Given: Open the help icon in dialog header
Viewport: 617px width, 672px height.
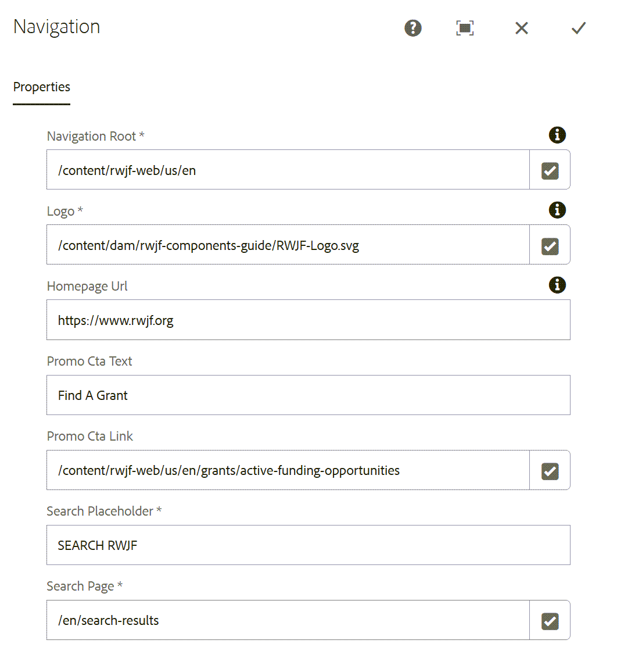Looking at the screenshot, I should [412, 28].
